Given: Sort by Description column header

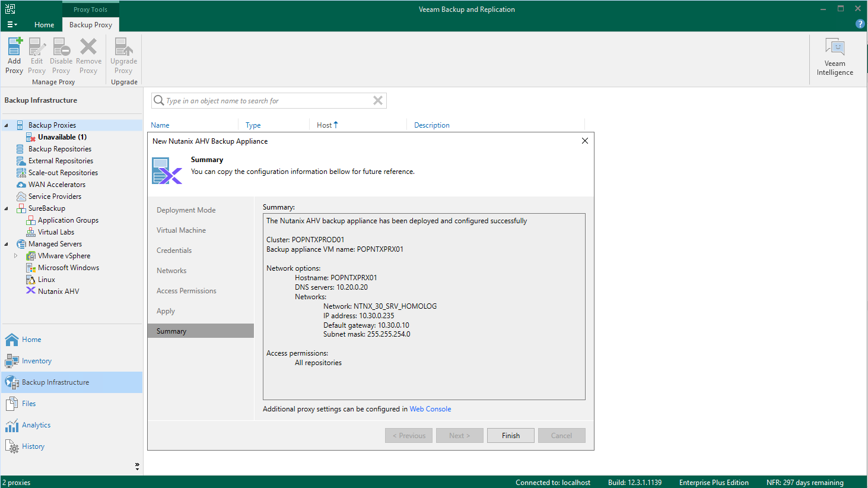Looking at the screenshot, I should (x=432, y=125).
